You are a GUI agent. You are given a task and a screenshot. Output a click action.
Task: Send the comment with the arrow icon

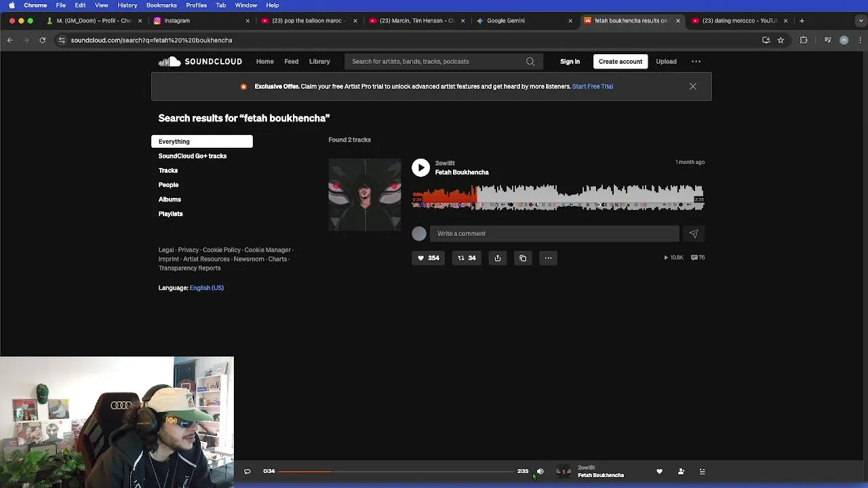point(694,234)
